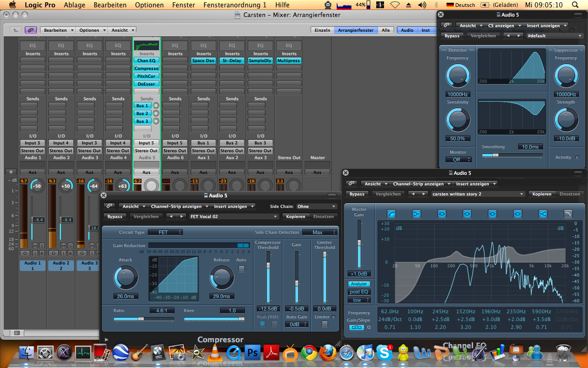Switch mixer view to Alle
This screenshot has width=588, height=368.
tap(385, 30)
